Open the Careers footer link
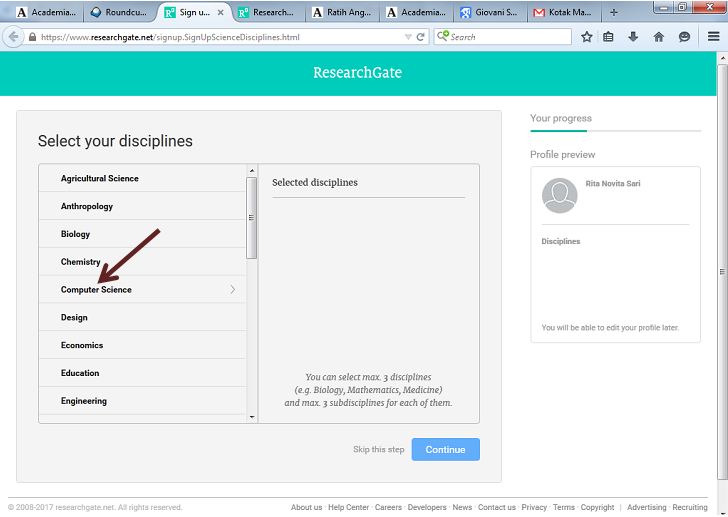 point(388,507)
